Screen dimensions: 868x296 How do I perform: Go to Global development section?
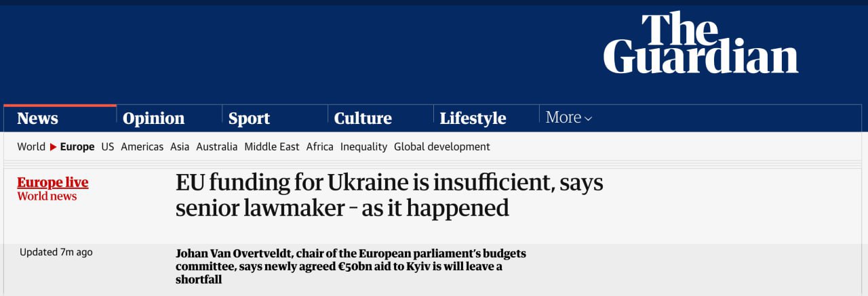[442, 147]
